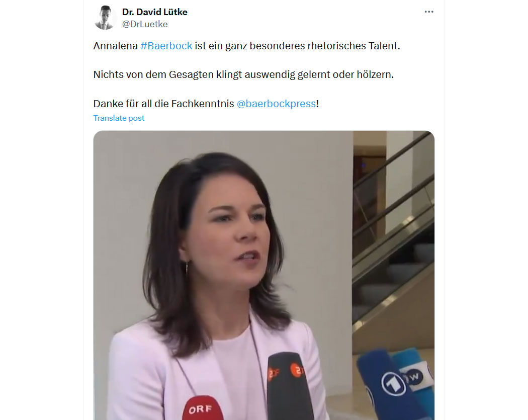Click Dr. David Lütke's profile avatar

105,18
